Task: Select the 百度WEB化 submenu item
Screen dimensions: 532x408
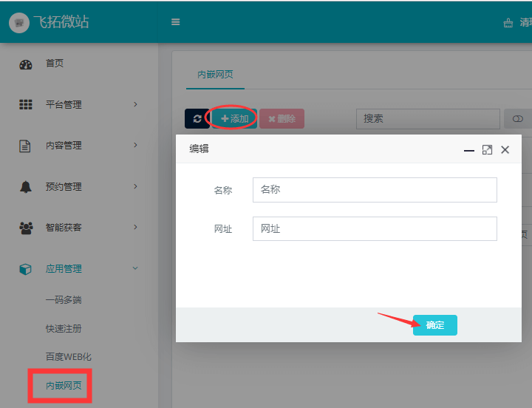Action: click(x=69, y=357)
